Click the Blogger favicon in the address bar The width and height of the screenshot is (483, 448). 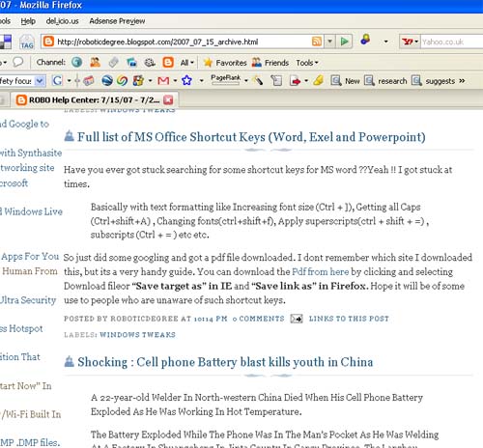pyautogui.click(x=48, y=42)
